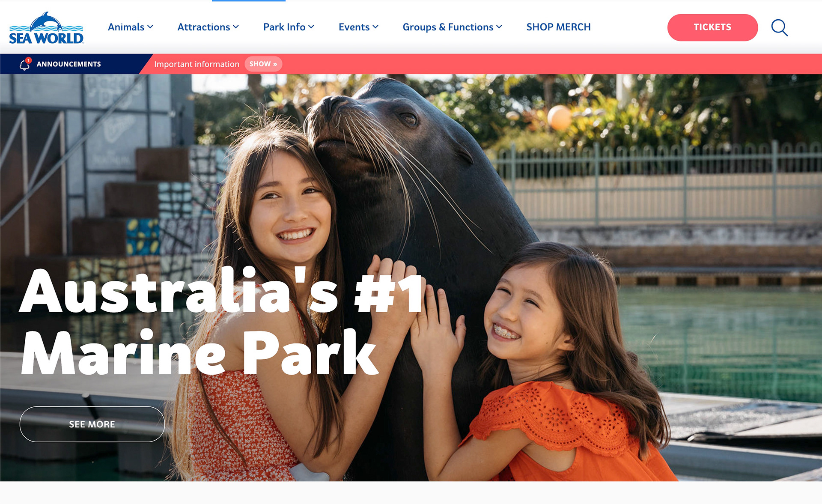Show the important information announcement

[x=263, y=64]
